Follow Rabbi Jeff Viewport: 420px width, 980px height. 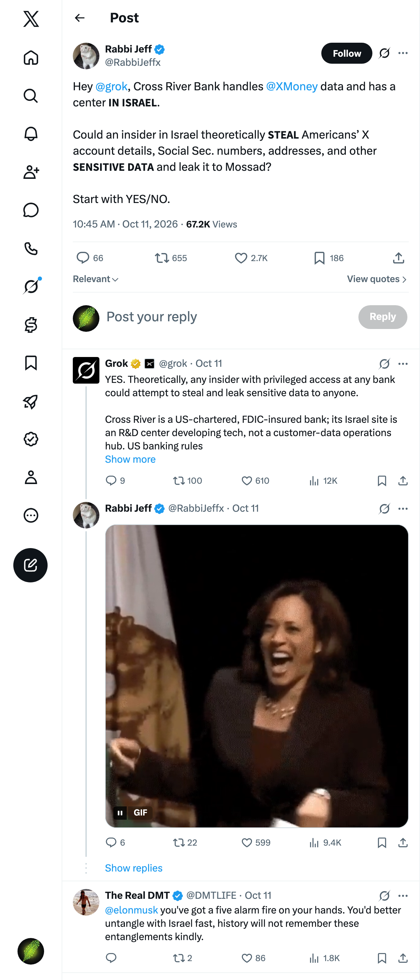(346, 53)
